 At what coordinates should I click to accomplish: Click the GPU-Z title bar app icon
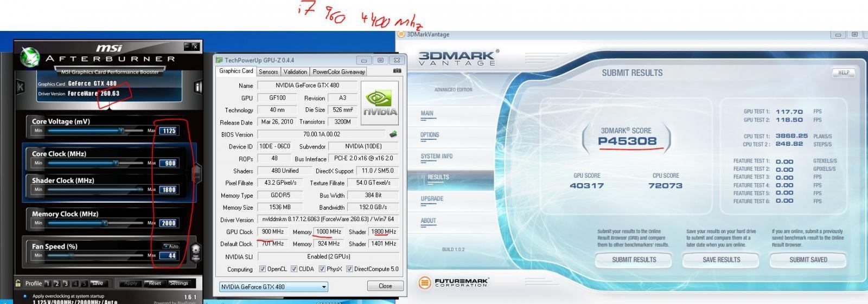(219, 60)
